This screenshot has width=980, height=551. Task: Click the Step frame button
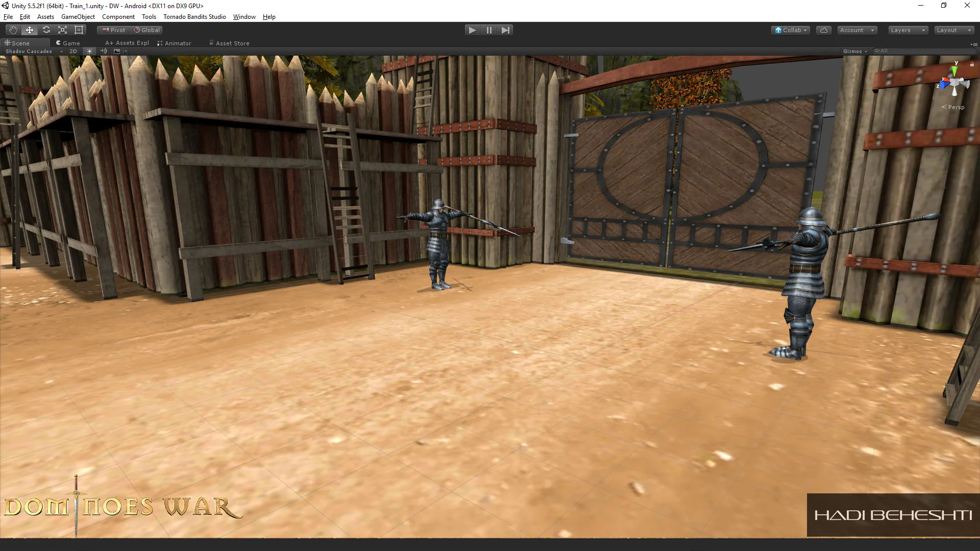pos(505,30)
